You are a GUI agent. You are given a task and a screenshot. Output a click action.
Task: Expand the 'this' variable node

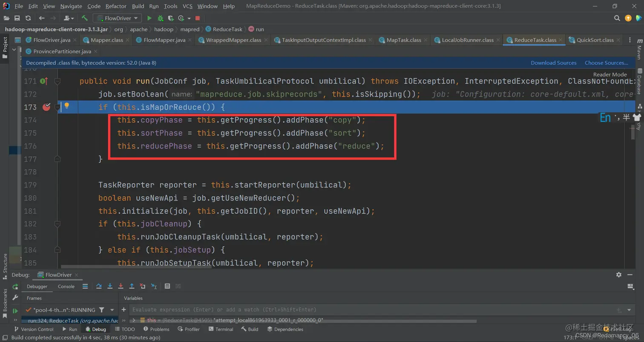coord(134,320)
